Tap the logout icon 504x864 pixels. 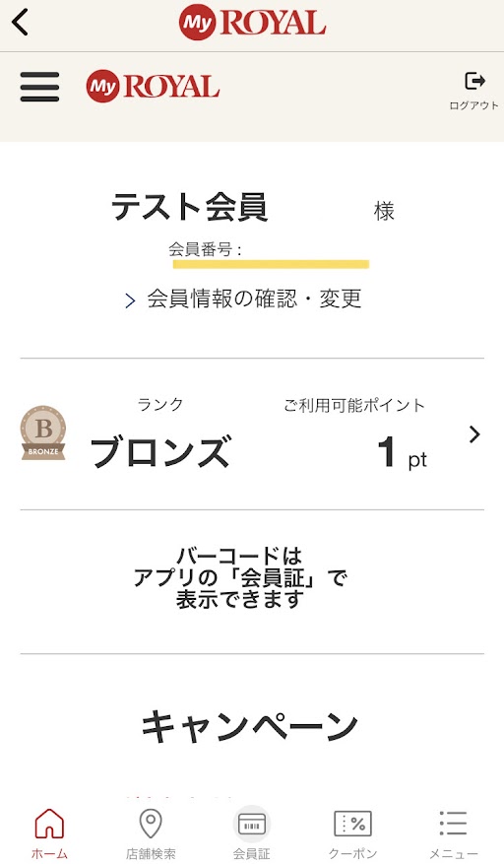(x=474, y=81)
